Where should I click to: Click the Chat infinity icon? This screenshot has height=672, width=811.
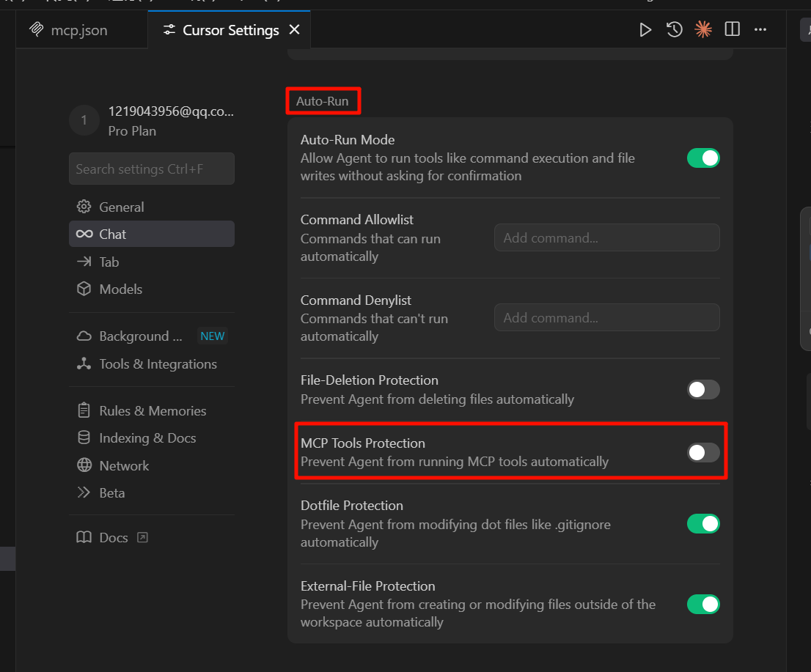coord(84,235)
